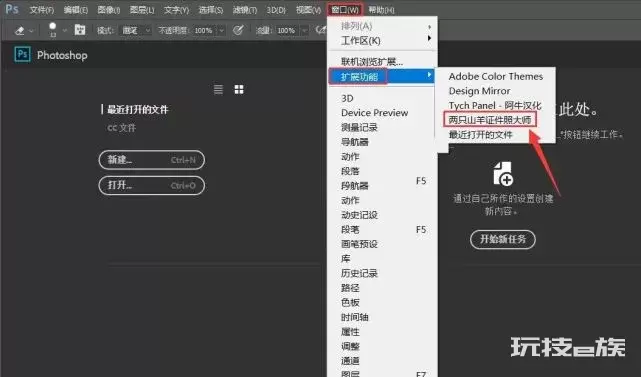Click the 不透明度 100% value field
Screen dimensions: 641x377
click(205, 30)
